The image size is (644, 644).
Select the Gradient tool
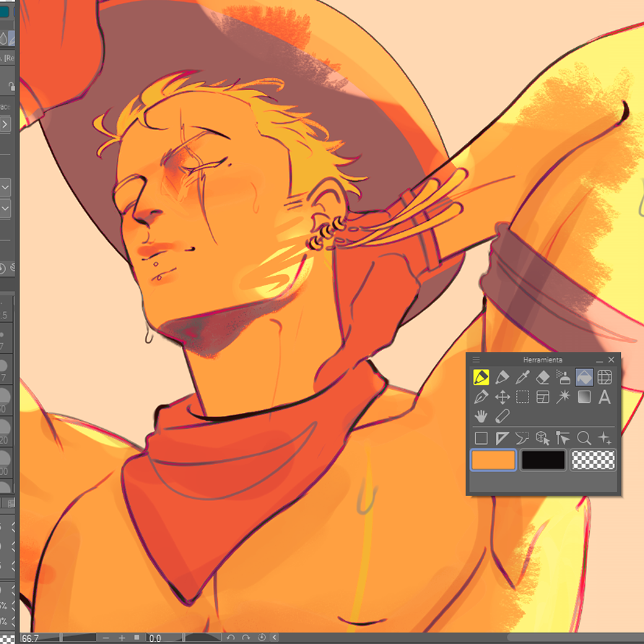(584, 397)
